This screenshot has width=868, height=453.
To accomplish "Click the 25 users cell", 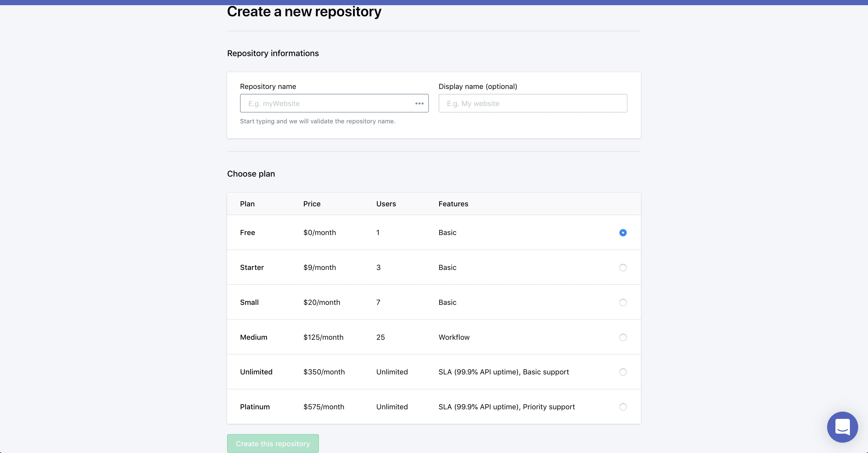I will 380,337.
